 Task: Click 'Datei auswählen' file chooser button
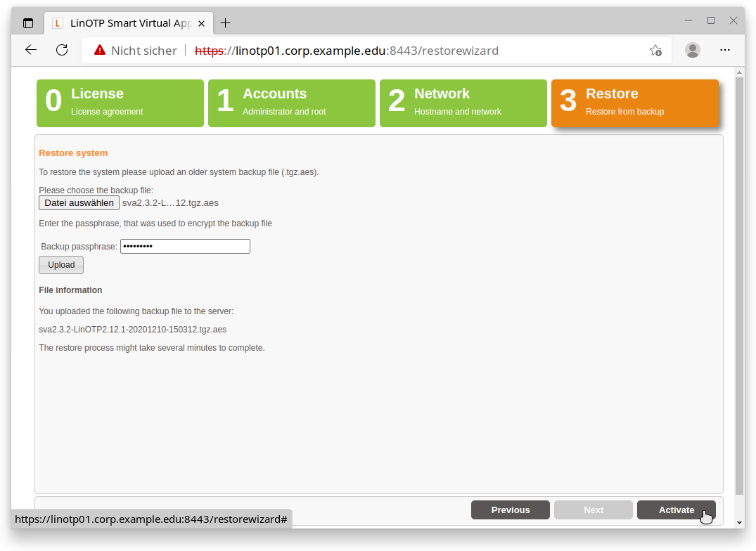coord(79,203)
